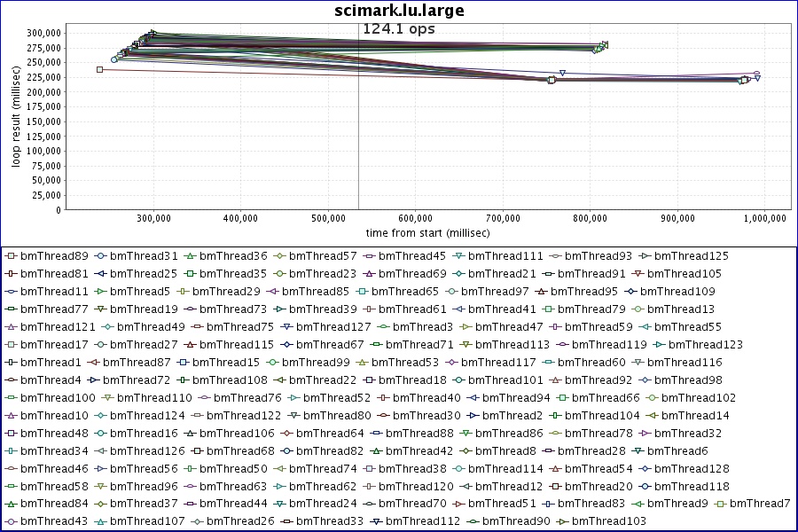Click the bmThread125 legend marker icon
Screen dimensions: 798x532
pos(645,256)
